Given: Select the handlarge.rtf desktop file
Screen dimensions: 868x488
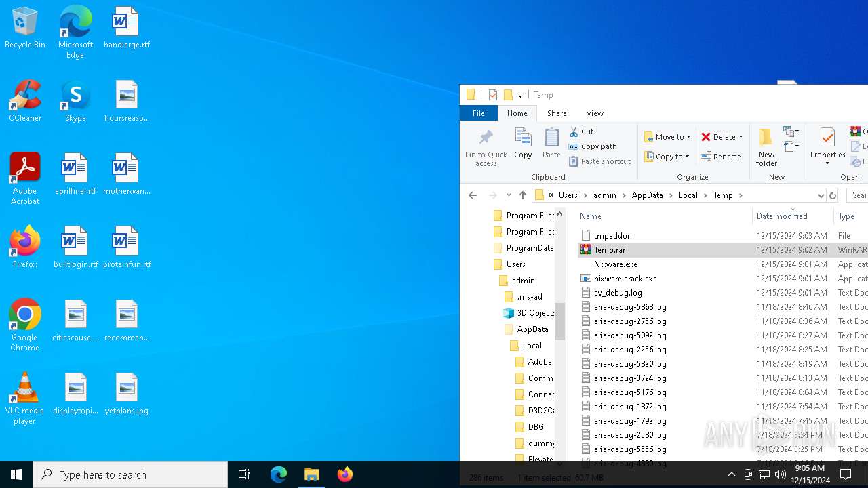Looking at the screenshot, I should click(x=126, y=28).
